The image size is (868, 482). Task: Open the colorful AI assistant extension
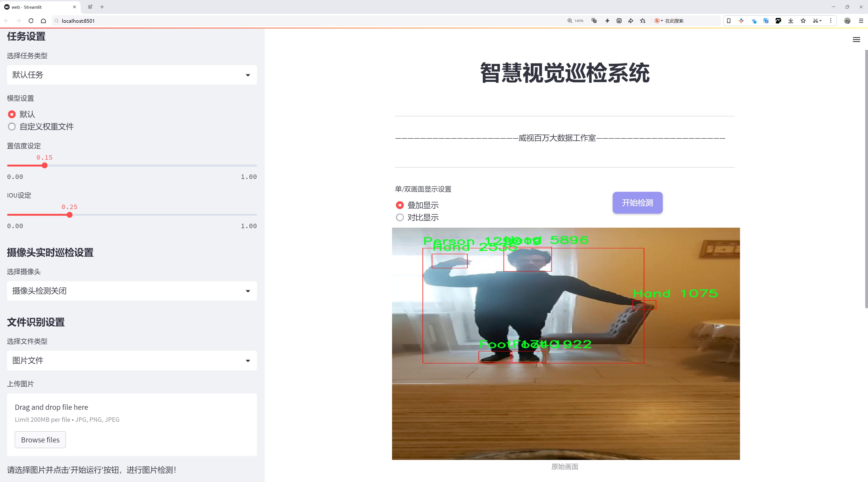(x=741, y=21)
